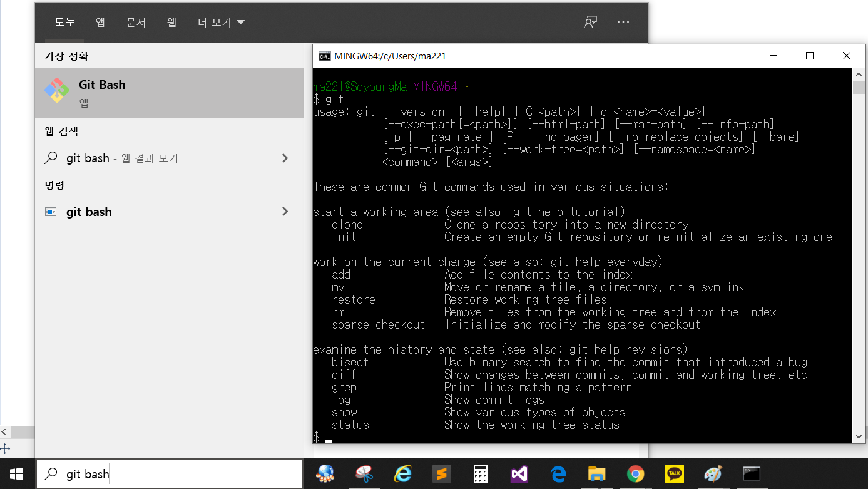Click the 'sparse-checkout' command in terminal
The width and height of the screenshot is (868, 489).
pyautogui.click(x=378, y=324)
